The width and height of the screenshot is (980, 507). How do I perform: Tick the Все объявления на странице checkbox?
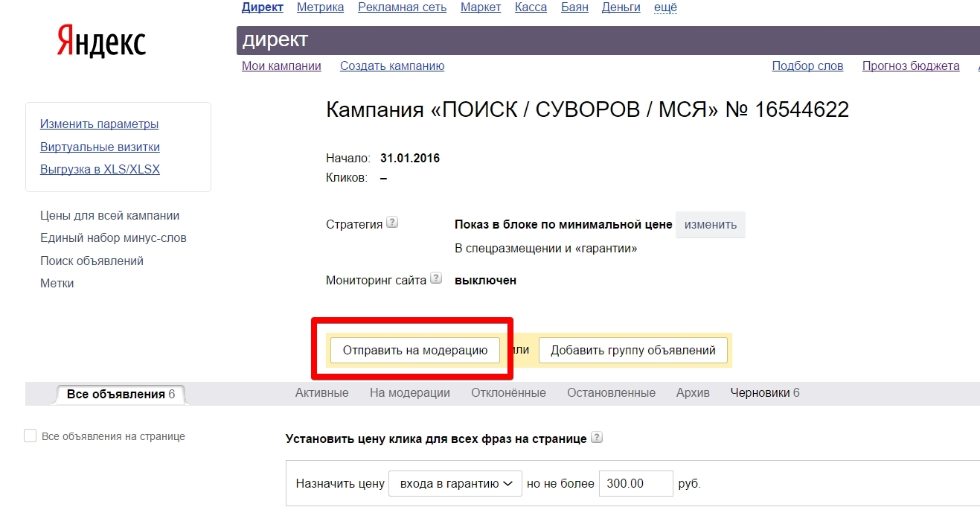click(31, 436)
